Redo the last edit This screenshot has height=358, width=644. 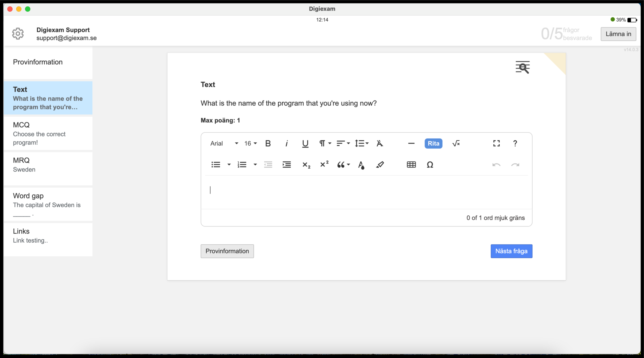(x=515, y=165)
